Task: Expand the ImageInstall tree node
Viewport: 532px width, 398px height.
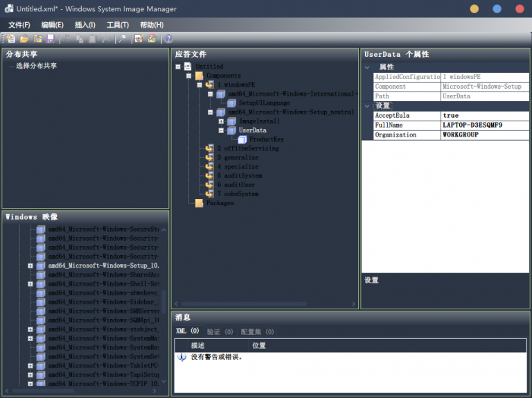Action: pyautogui.click(x=222, y=121)
